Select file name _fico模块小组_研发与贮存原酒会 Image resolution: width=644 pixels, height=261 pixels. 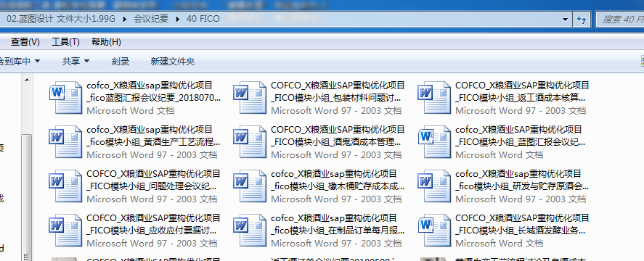[522, 186]
